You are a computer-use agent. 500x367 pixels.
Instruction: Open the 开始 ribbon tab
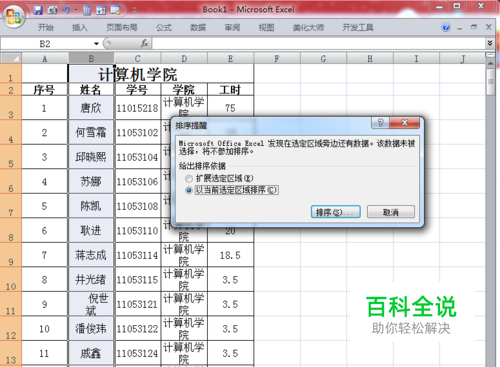pyautogui.click(x=46, y=27)
